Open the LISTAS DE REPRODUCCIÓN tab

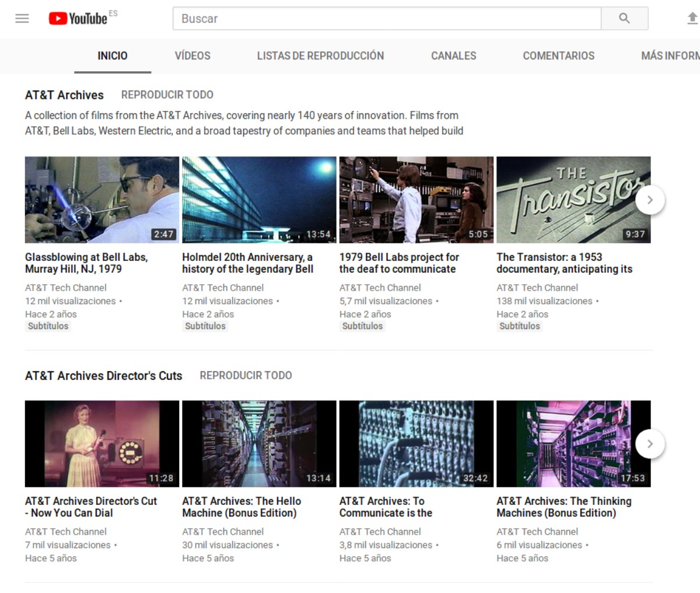[x=320, y=56]
